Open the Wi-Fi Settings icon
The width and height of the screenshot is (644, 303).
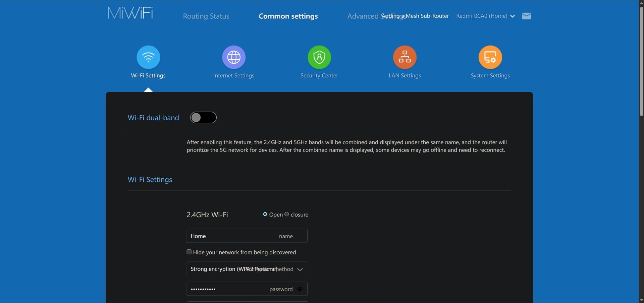(148, 57)
